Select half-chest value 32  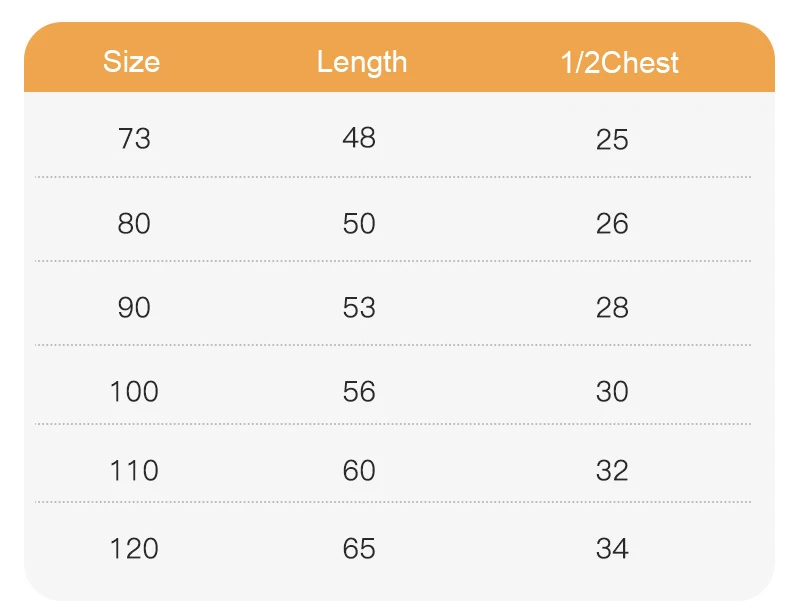(612, 469)
